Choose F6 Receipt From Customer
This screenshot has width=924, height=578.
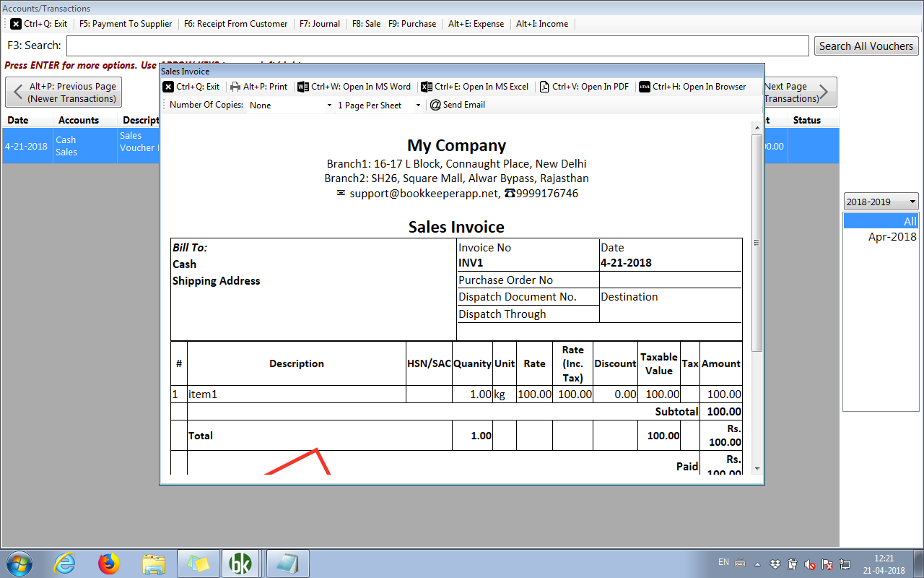point(235,24)
